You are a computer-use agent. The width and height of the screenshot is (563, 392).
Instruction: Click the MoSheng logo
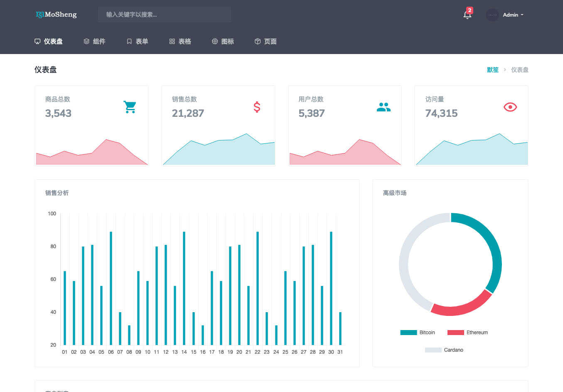tap(56, 15)
